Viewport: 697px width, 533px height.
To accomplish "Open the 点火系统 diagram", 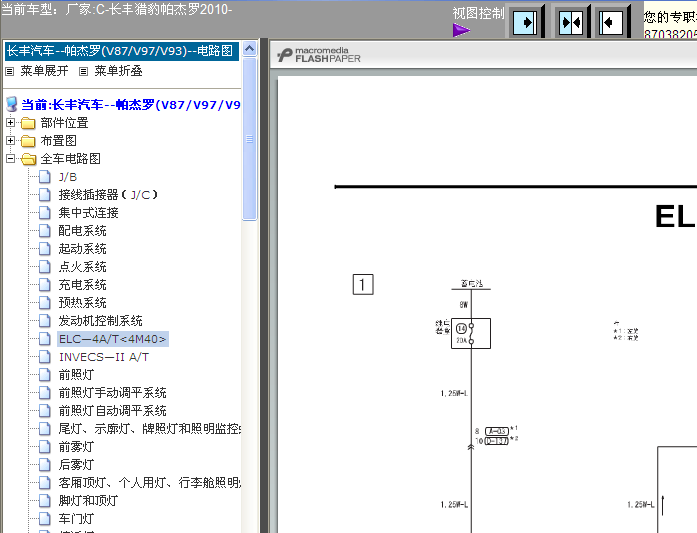I will tap(82, 267).
